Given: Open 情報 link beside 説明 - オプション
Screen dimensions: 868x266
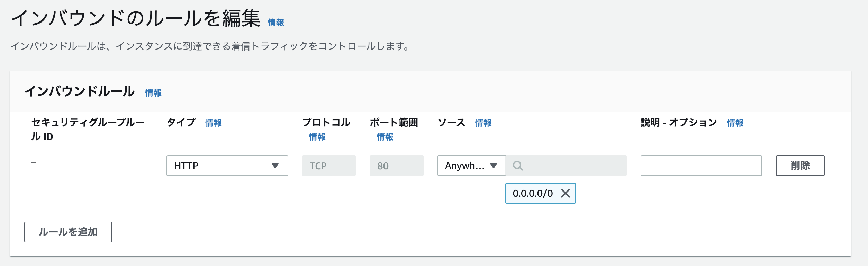Looking at the screenshot, I should tap(735, 123).
